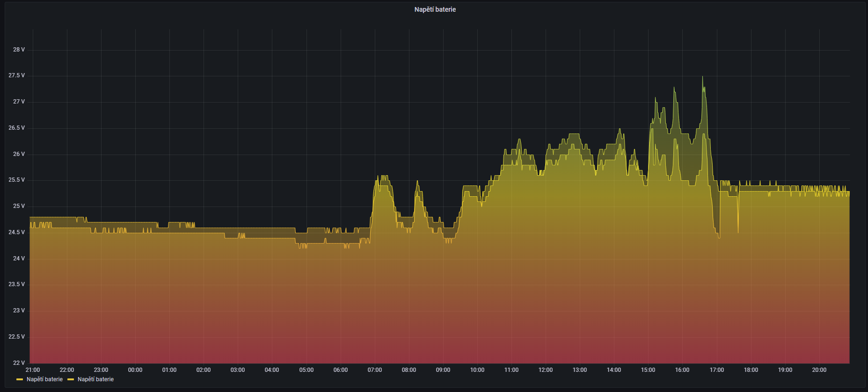The height and width of the screenshot is (392, 868).
Task: Click the 17:00 time axis label
Action: click(x=716, y=370)
